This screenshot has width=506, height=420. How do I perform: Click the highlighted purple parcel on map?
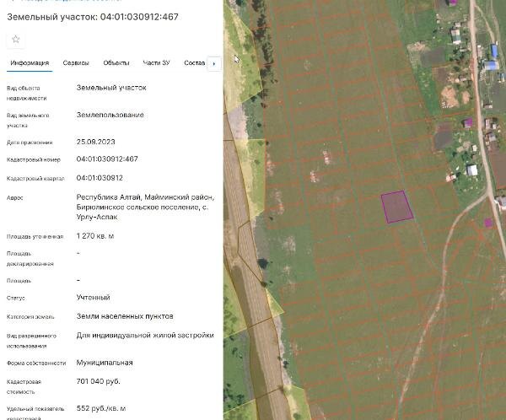[x=397, y=207]
